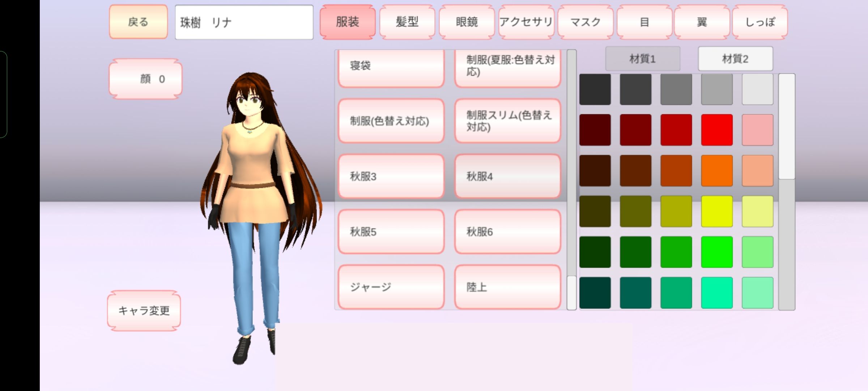Click the character name field 珠樹 リナ
Viewport: 868px width, 391px height.
click(x=244, y=22)
